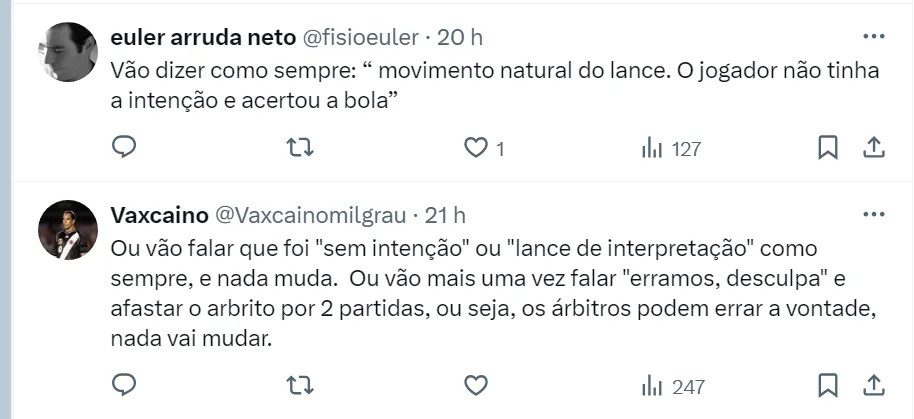Image resolution: width=914 pixels, height=419 pixels.
Task: View analytics showing 247 views
Action: click(x=672, y=385)
